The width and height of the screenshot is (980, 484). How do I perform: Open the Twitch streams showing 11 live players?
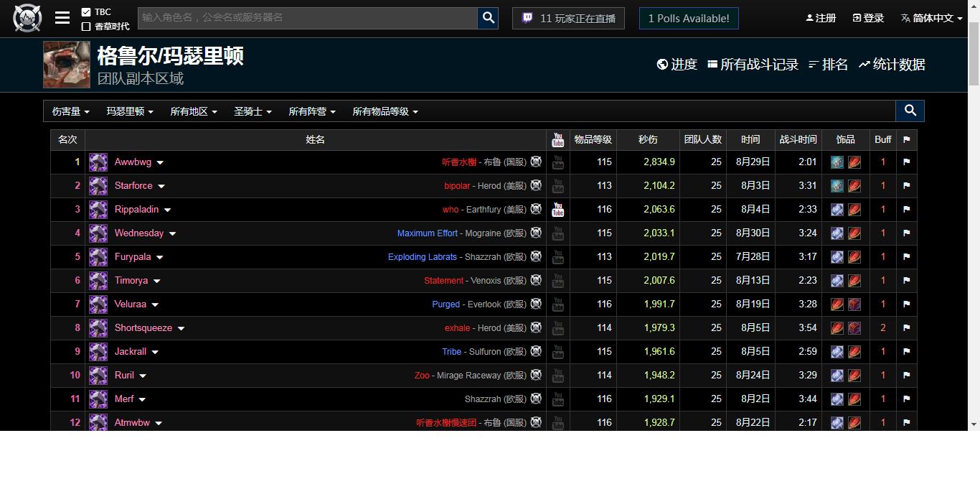[568, 18]
